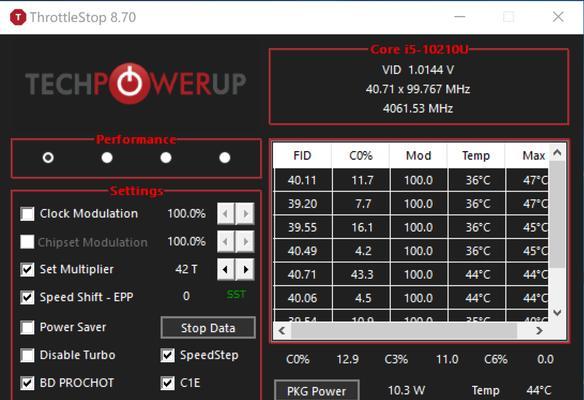Click the horizontal scrollbar thumb of table
The width and height of the screenshot is (584, 400).
click(404, 331)
